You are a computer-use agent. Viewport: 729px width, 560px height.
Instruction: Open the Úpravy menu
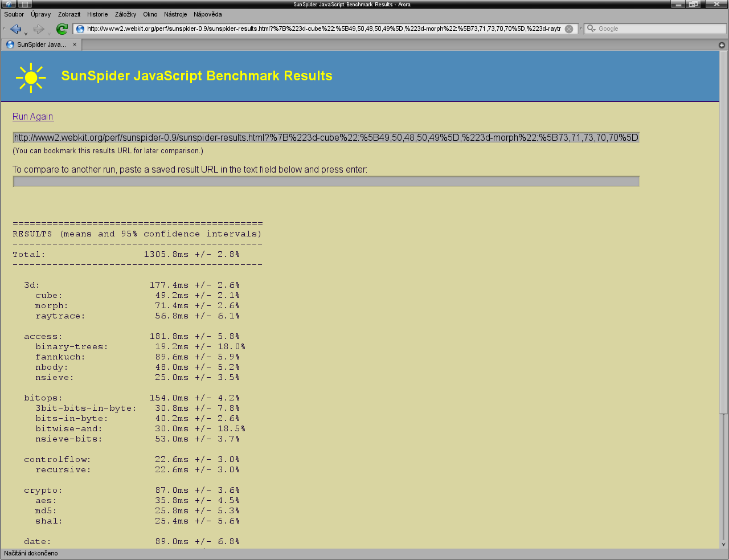[x=41, y=14]
